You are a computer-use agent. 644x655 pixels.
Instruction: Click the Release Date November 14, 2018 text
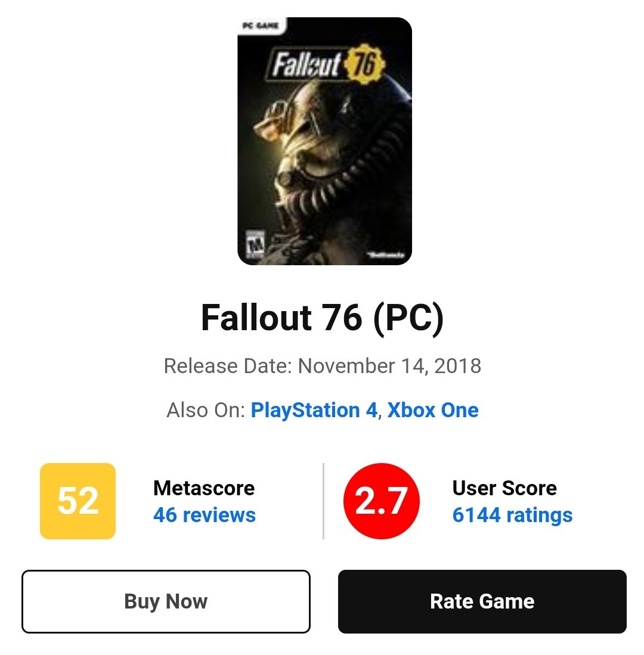(x=322, y=365)
